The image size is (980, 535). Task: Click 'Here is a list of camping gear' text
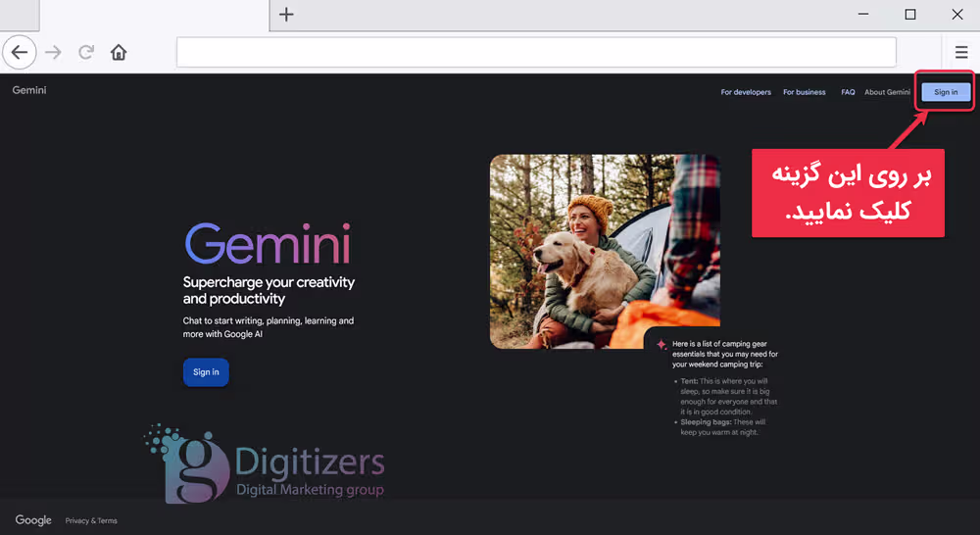(725, 354)
